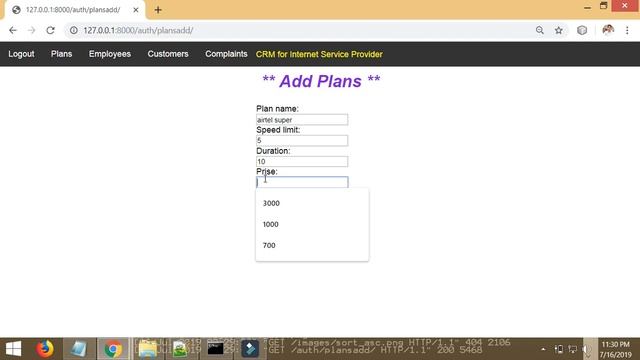This screenshot has width=640, height=360.
Task: Open the taskbar clock showing 11:30 PM
Action: (x=616, y=349)
